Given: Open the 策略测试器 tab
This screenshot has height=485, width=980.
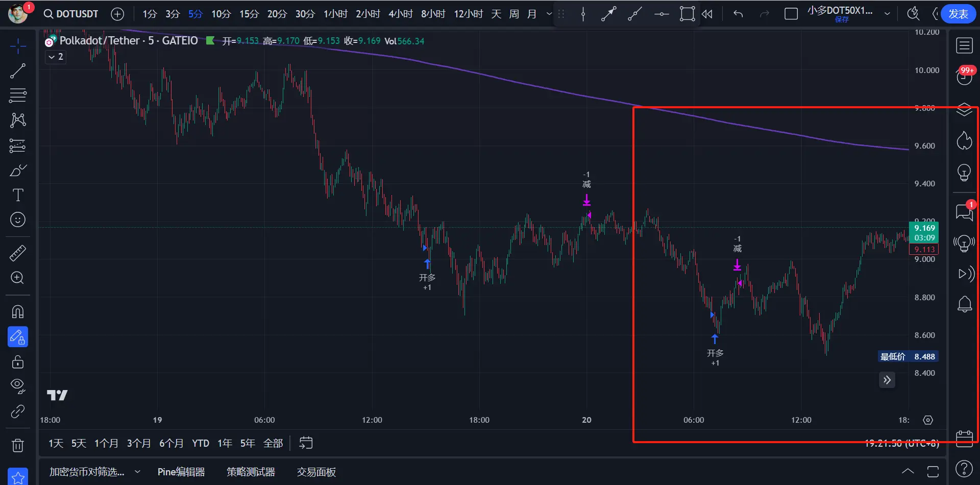Looking at the screenshot, I should click(251, 472).
